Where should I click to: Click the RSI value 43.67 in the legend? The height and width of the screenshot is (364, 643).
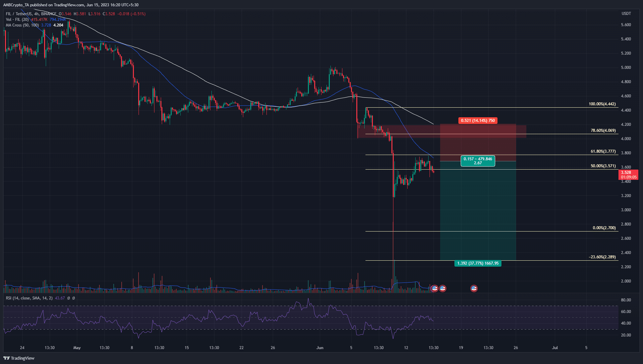[60, 298]
